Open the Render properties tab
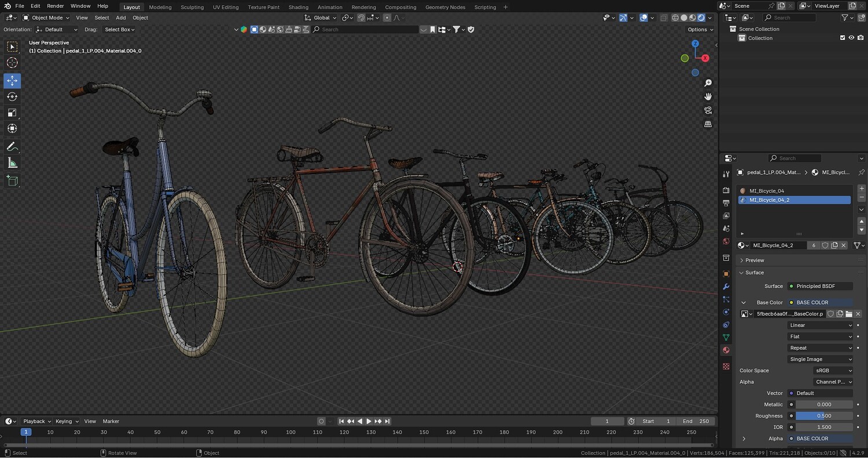 point(726,190)
